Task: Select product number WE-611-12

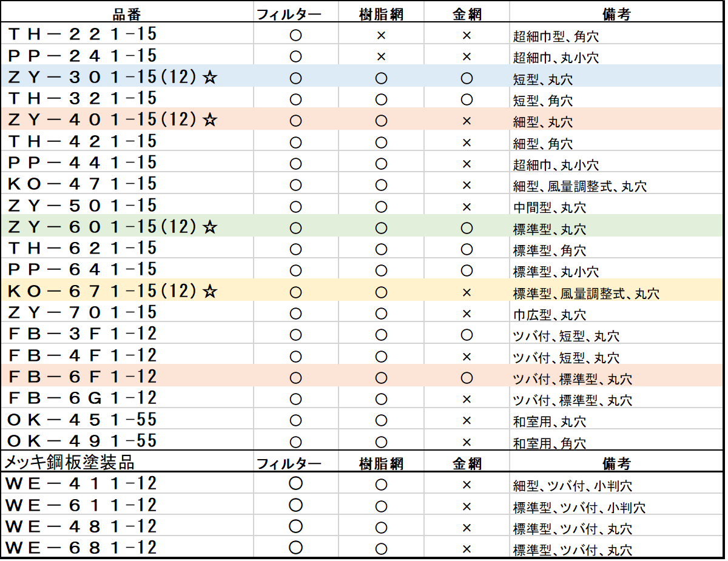Action: 81,505
